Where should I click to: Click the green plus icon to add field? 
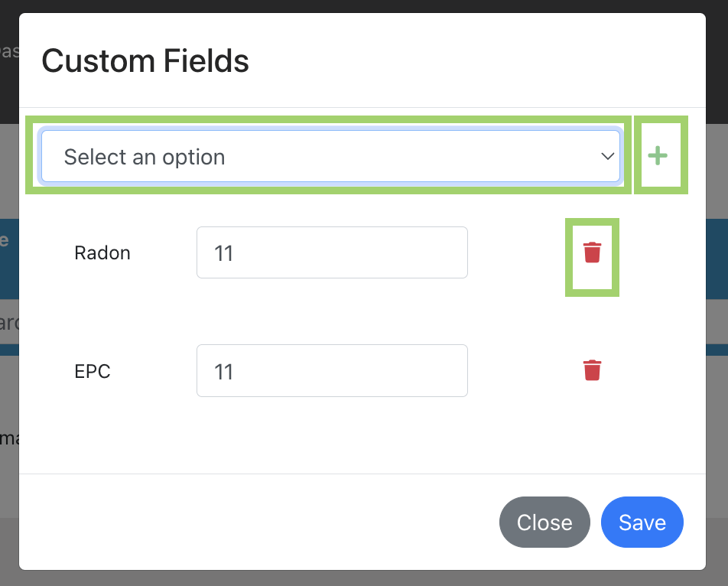[658, 155]
